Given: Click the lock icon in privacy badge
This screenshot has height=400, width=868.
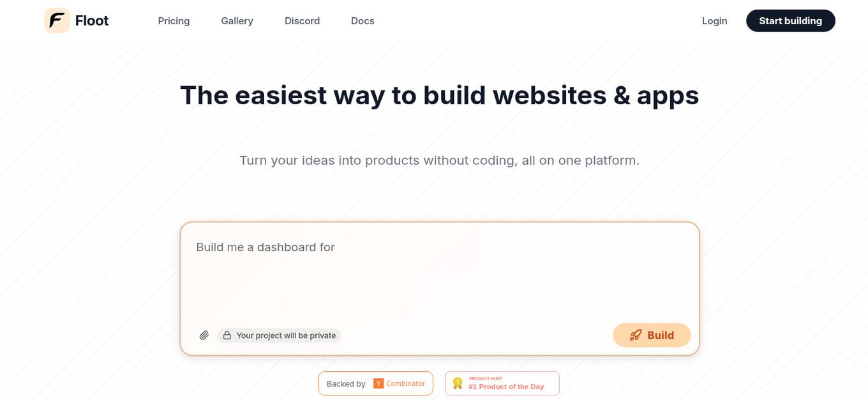Looking at the screenshot, I should pos(227,335).
